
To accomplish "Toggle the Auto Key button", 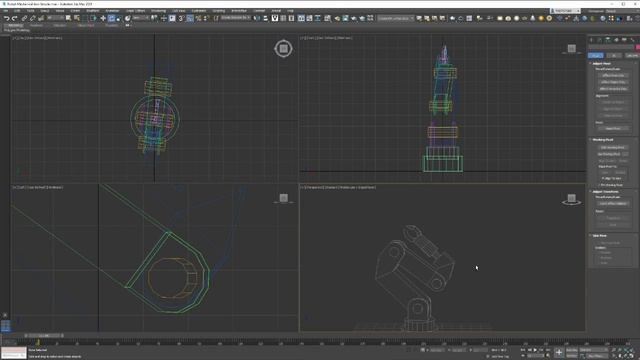I will [572, 350].
